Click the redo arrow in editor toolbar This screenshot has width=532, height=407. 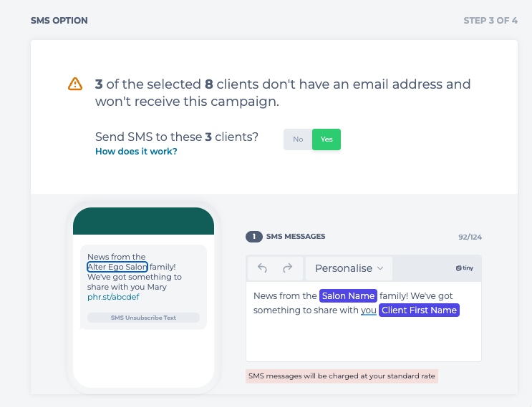288,268
